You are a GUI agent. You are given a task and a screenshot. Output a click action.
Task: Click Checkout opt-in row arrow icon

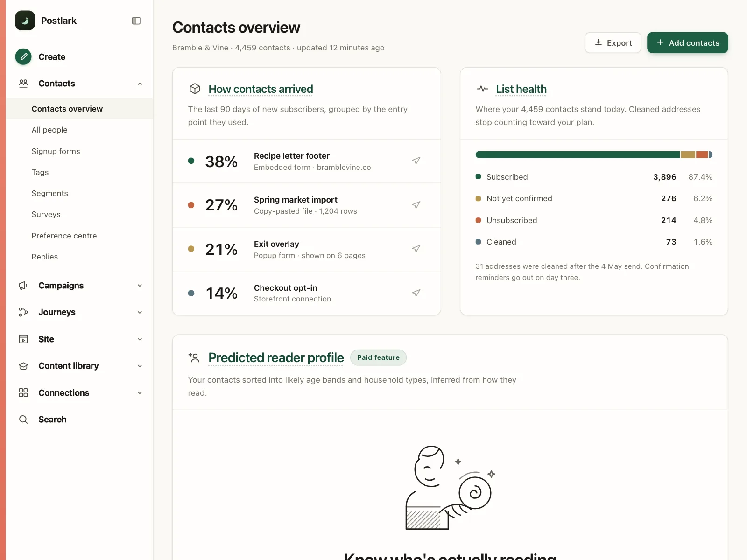point(416,293)
